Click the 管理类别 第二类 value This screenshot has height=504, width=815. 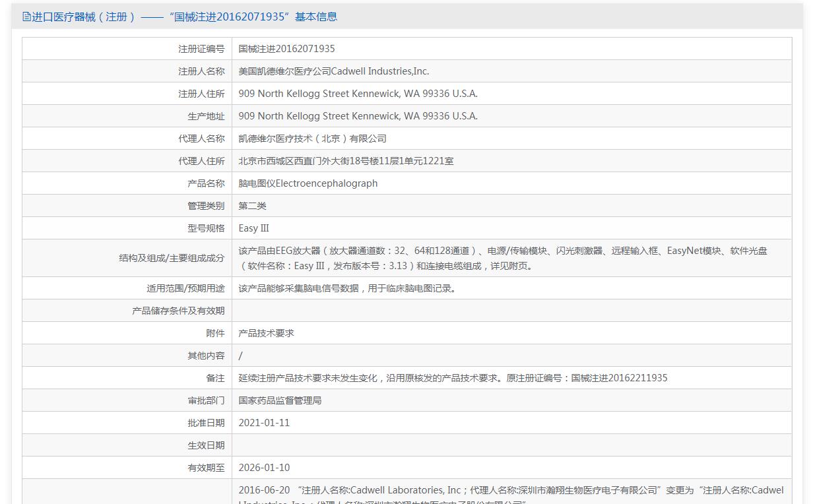click(x=252, y=206)
